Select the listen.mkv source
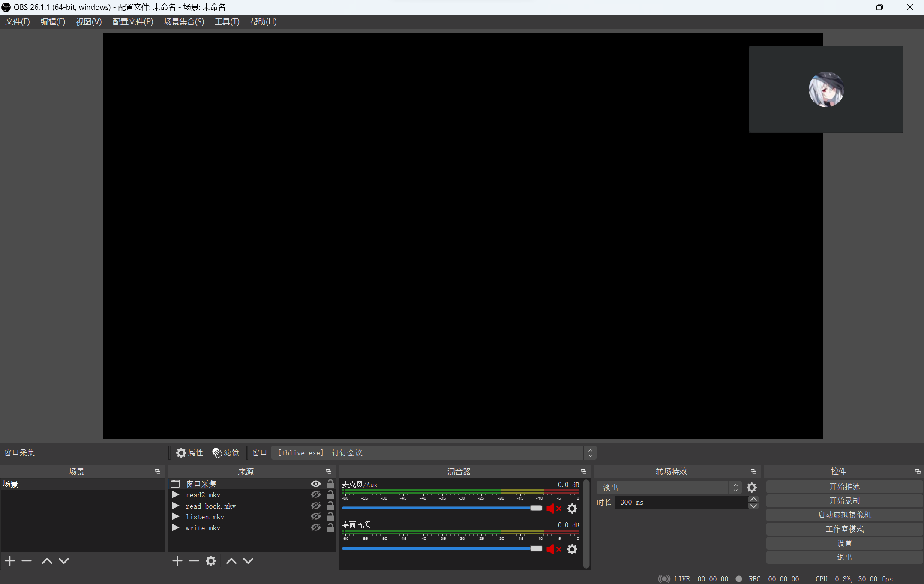This screenshot has height=584, width=924. point(252,517)
